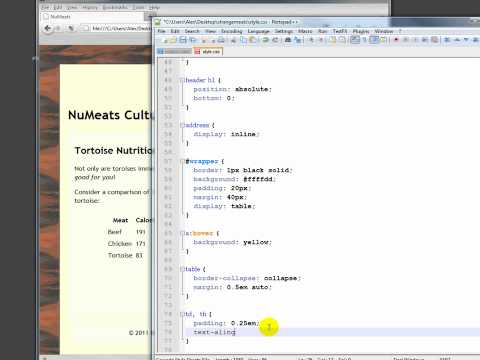Click the New file toolbar icon in Notepad++
Screen dimensions: 480x360
pyautogui.click(x=164, y=40)
